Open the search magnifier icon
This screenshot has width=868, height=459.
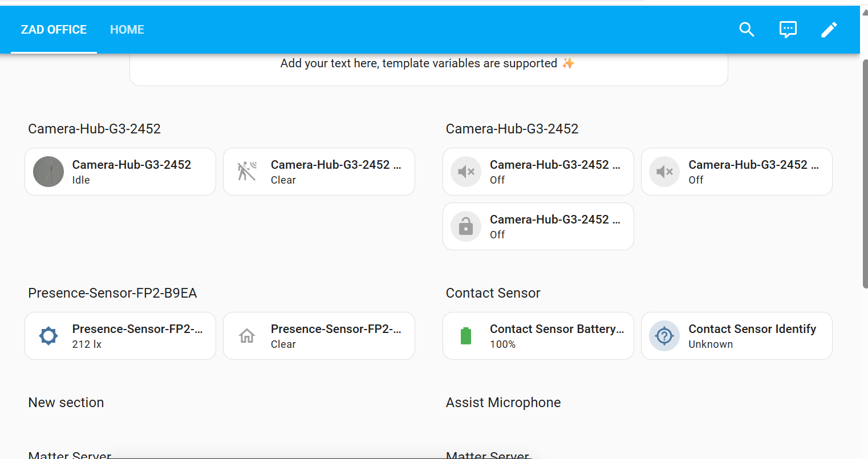(747, 30)
